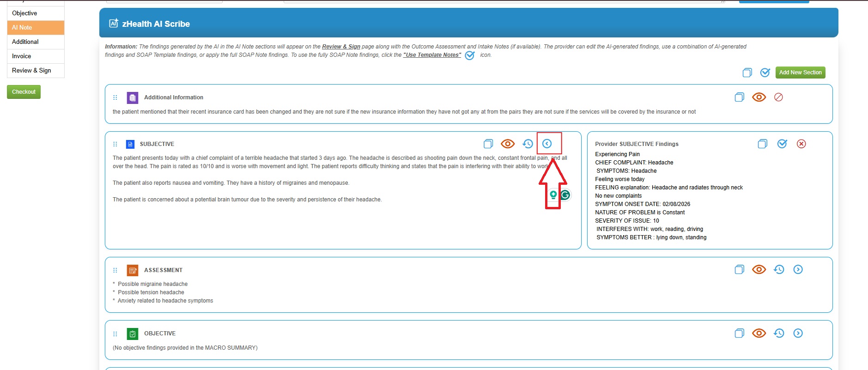Image resolution: width=868 pixels, height=370 pixels.
Task: Copy all sections icon beside Add New Section
Action: (747, 73)
